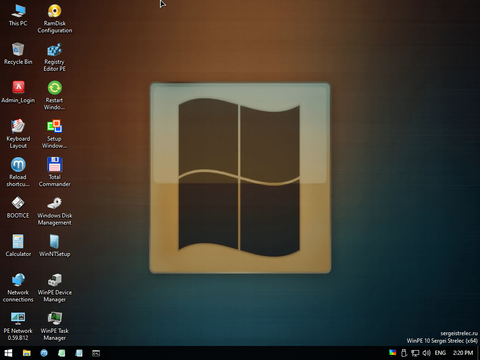480x360 pixels.
Task: Switch input language via ENG indicator
Action: [440, 353]
